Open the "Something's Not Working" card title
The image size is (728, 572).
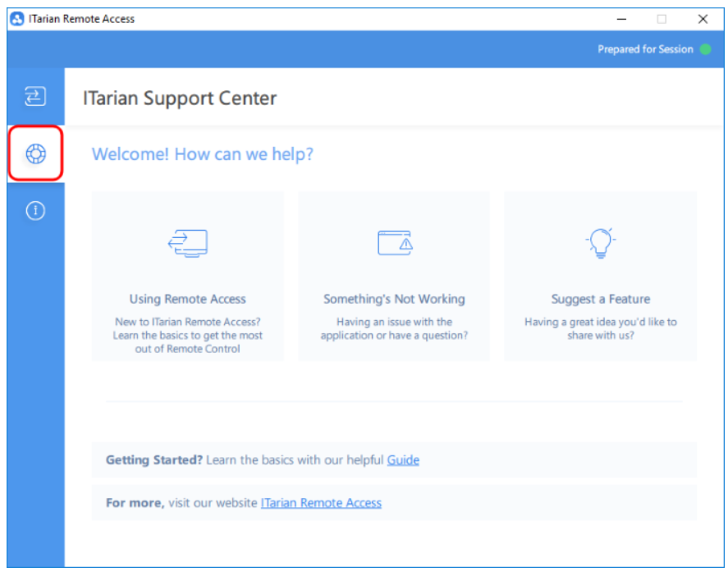[394, 299]
